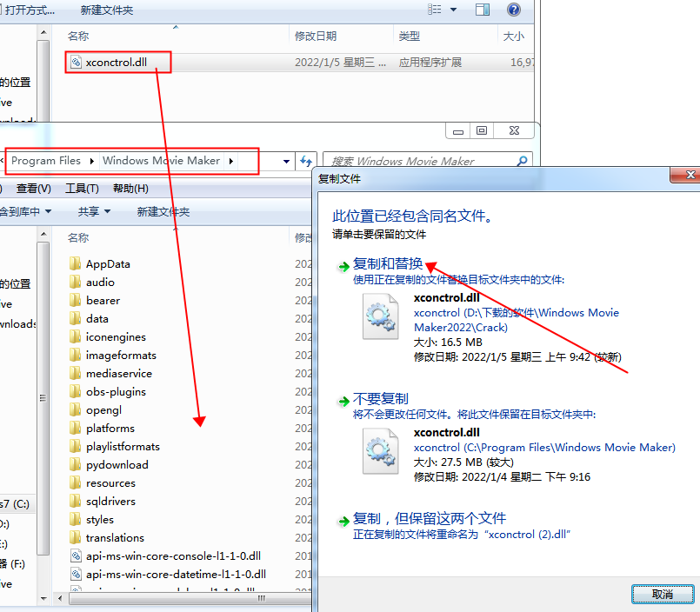Click the application extension type cell (应用程序扩展)

coord(430,62)
